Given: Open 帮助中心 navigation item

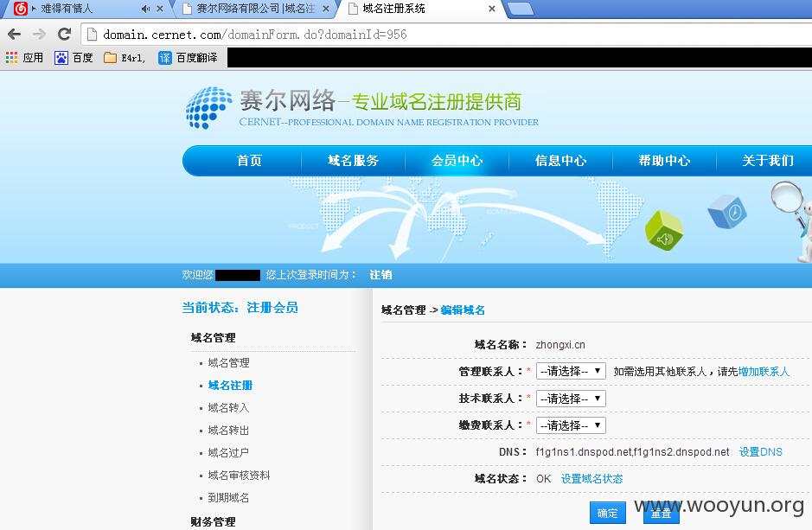Looking at the screenshot, I should pos(664,161).
